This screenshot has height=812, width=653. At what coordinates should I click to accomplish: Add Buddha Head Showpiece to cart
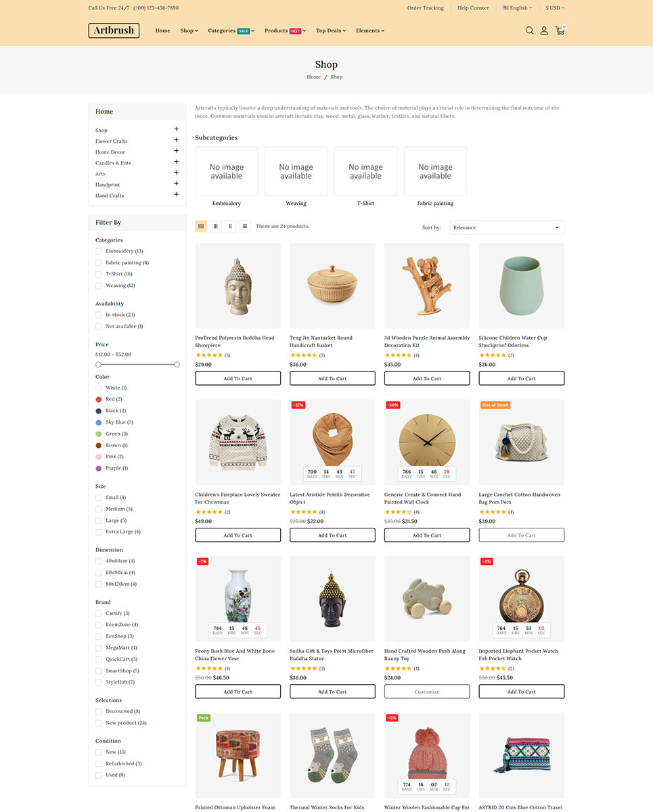(x=238, y=378)
